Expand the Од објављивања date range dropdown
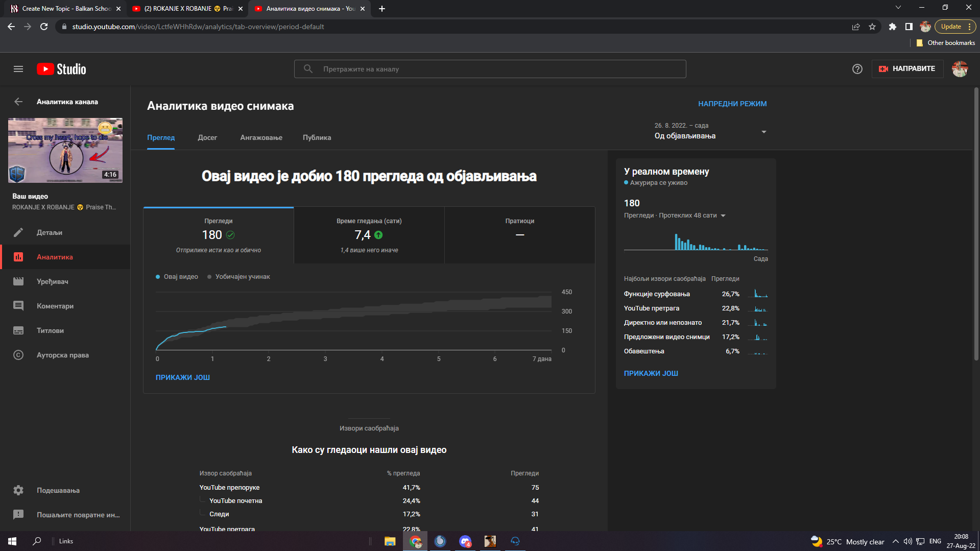The width and height of the screenshot is (980, 551). [x=710, y=131]
